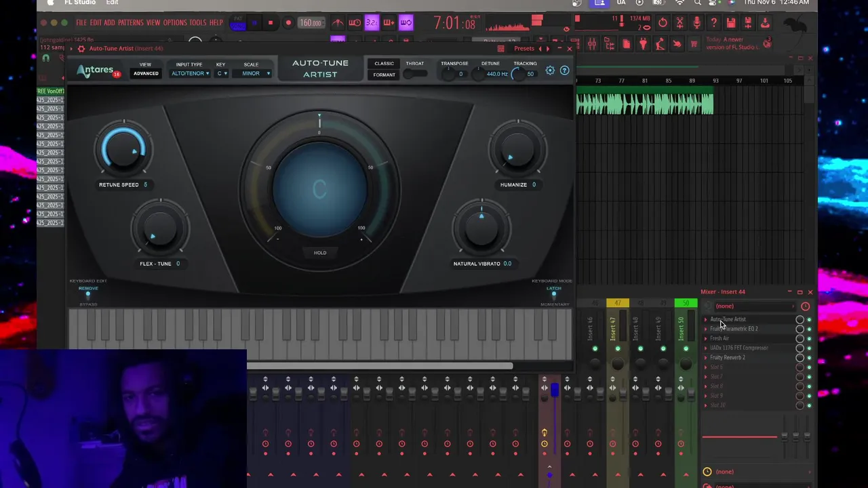Click UADx 1176 FET Compressor mix level knob

(x=800, y=348)
